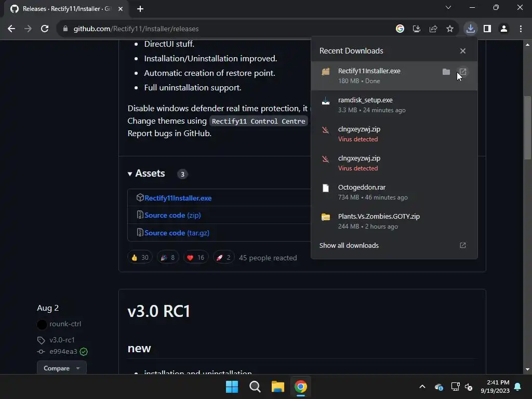The image size is (532, 399).
Task: Collapse the Assets section
Action: pyautogui.click(x=146, y=174)
